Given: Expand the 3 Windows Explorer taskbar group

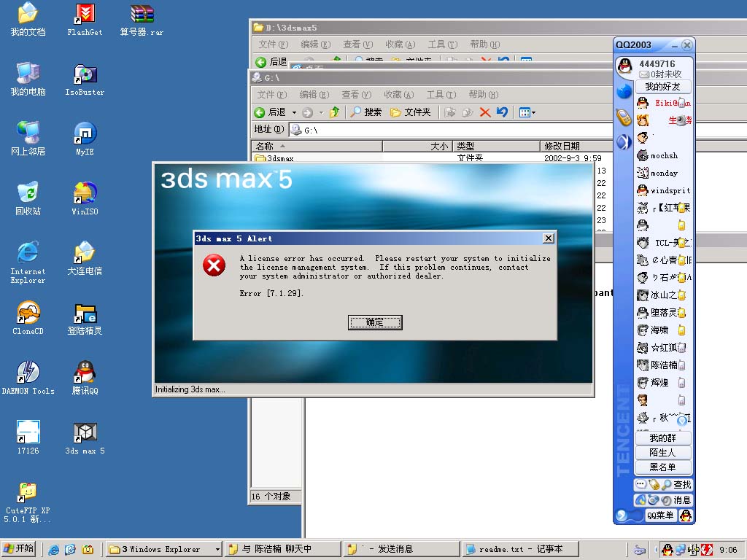Looking at the screenshot, I should [x=164, y=549].
